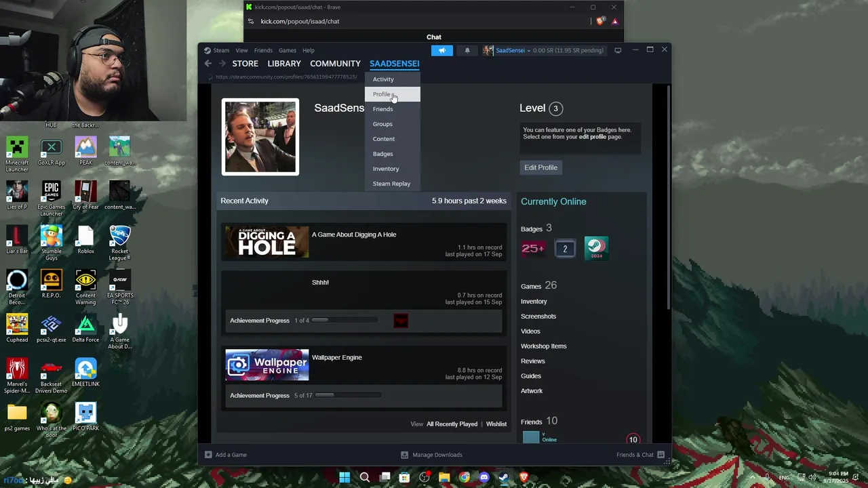868x488 pixels.
Task: Click the Brave browser taskbar icon
Action: click(524, 477)
